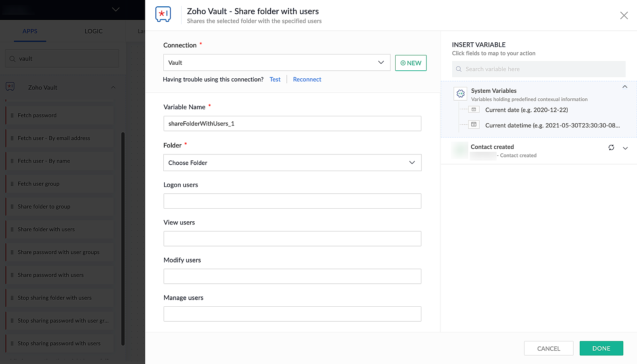Click the View users input field

tap(292, 239)
